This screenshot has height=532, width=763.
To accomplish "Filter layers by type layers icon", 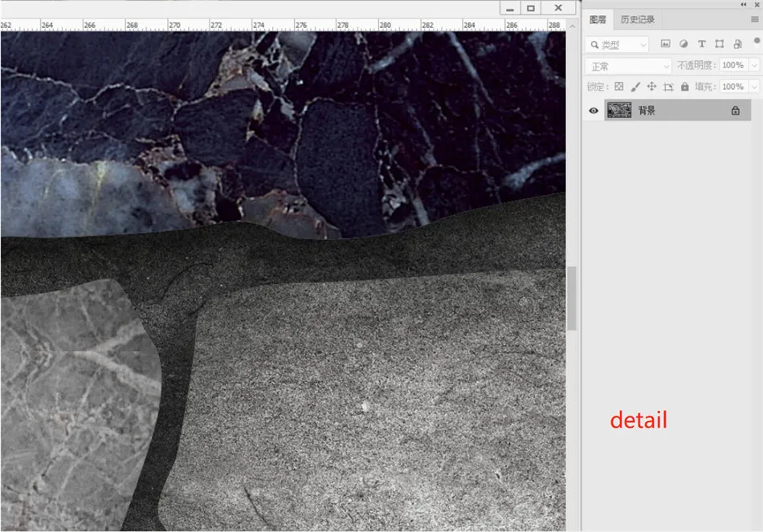I will click(x=702, y=44).
